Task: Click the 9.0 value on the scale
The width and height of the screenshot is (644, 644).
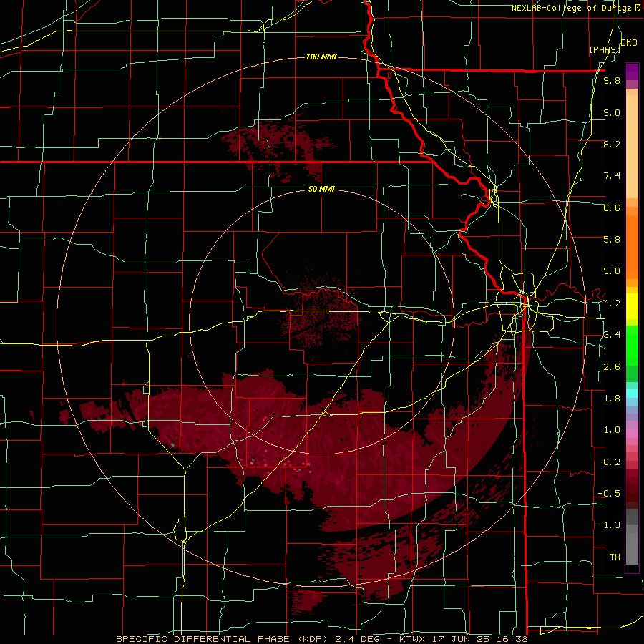Action: [612, 112]
